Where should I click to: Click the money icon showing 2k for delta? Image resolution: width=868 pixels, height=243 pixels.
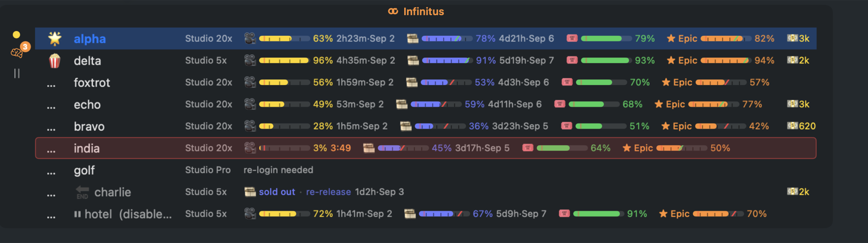pos(793,60)
